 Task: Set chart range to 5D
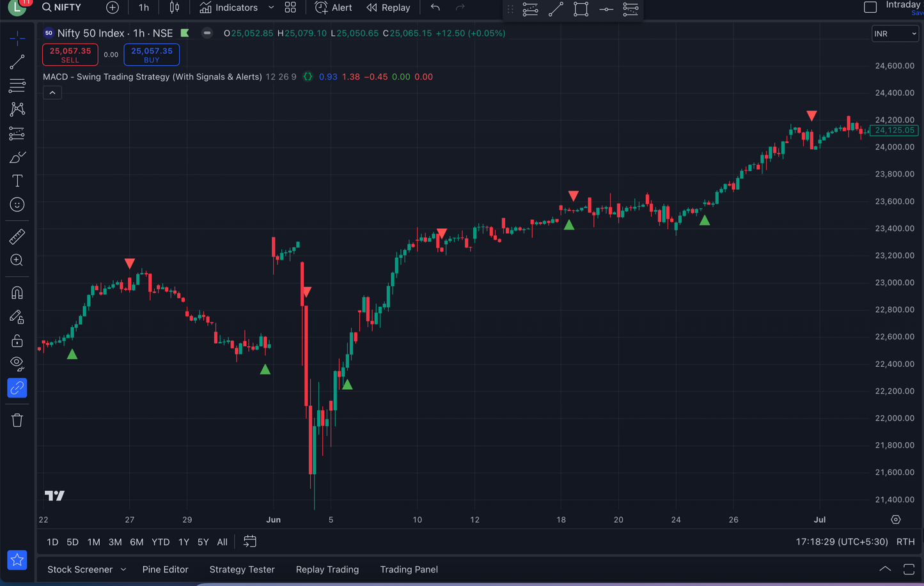(x=73, y=542)
